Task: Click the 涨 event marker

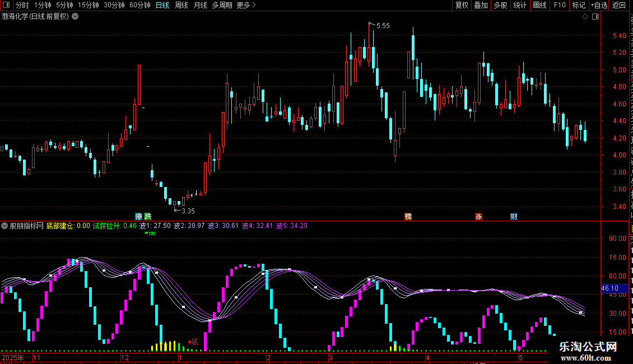Action: click(478, 217)
